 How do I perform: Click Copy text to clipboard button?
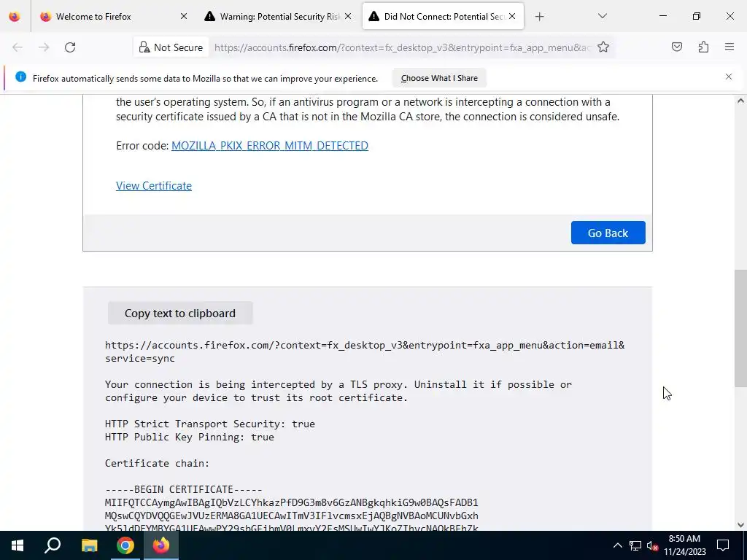[x=180, y=313]
